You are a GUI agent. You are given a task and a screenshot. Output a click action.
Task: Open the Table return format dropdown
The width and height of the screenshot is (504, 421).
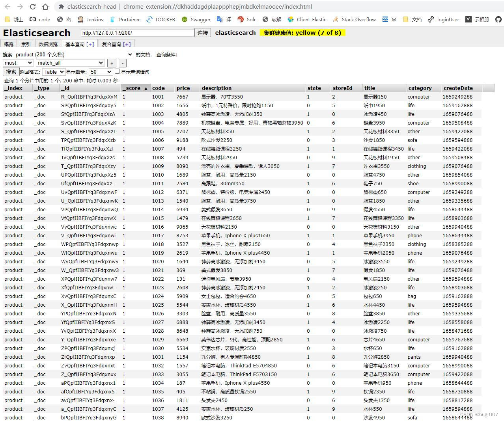[x=53, y=72]
